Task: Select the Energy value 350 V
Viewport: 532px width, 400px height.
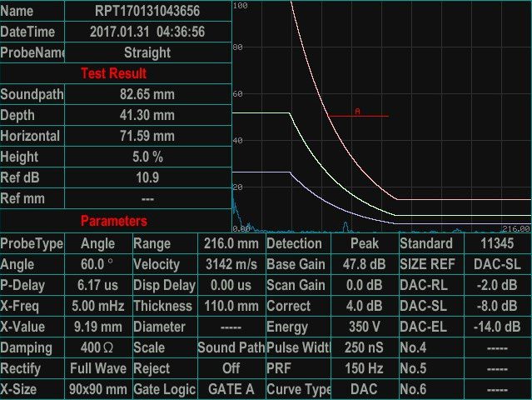Action: 364,327
